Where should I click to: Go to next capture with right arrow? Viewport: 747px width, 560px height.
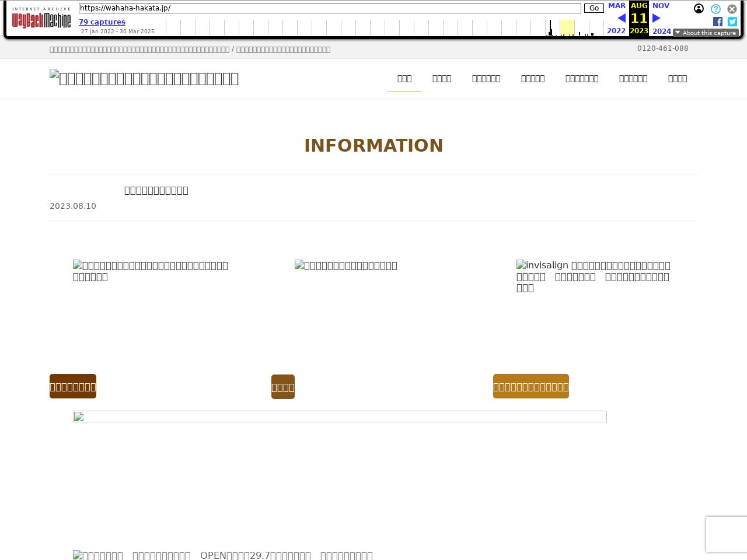(657, 18)
